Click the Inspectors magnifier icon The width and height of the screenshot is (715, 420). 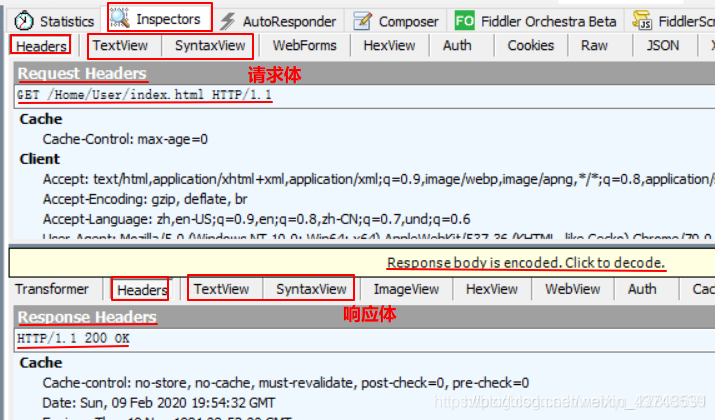point(120,18)
